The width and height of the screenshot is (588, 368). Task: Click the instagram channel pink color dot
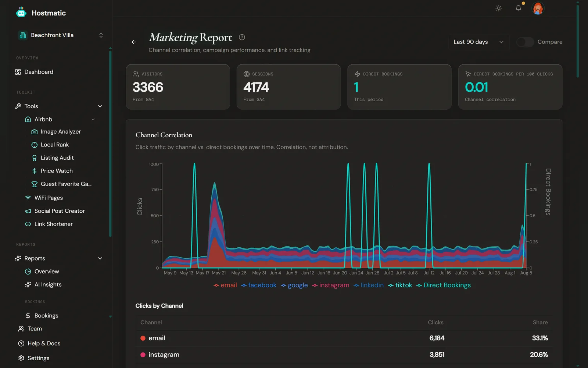tap(143, 355)
